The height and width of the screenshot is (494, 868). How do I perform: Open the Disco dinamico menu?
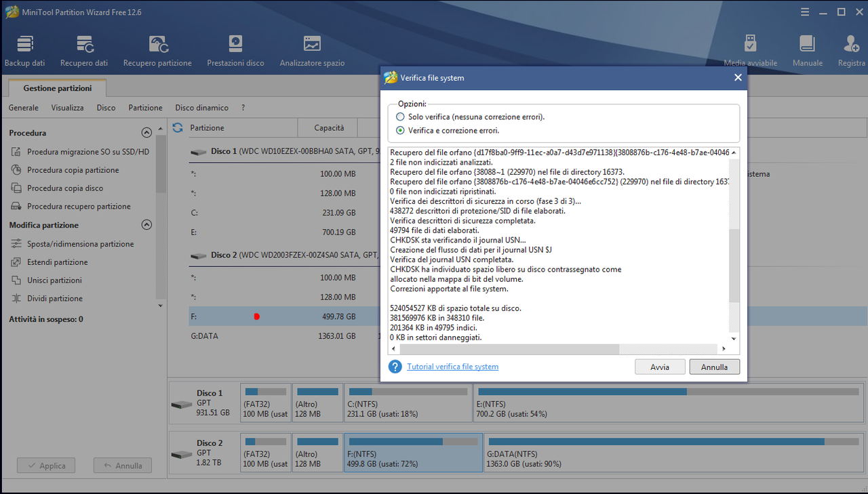pyautogui.click(x=201, y=108)
